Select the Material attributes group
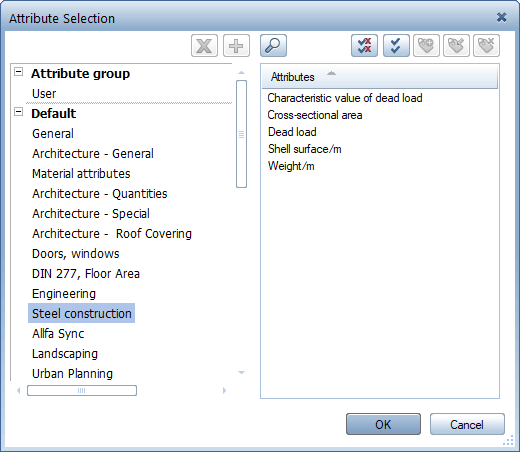This screenshot has height=452, width=520. tap(81, 174)
